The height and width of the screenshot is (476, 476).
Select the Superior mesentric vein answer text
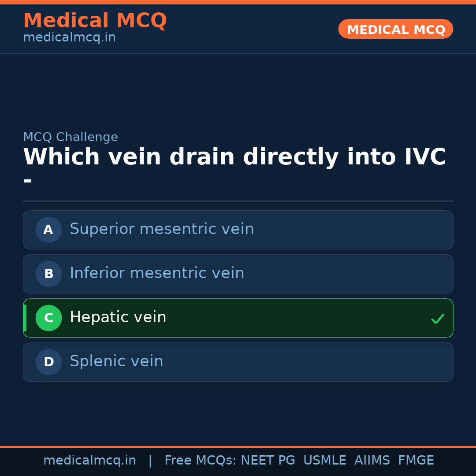coord(162,229)
